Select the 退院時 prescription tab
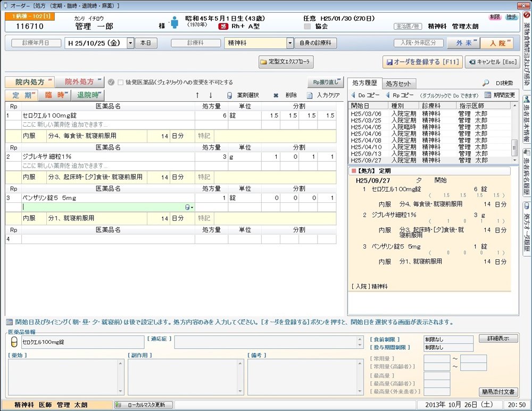 (x=88, y=95)
